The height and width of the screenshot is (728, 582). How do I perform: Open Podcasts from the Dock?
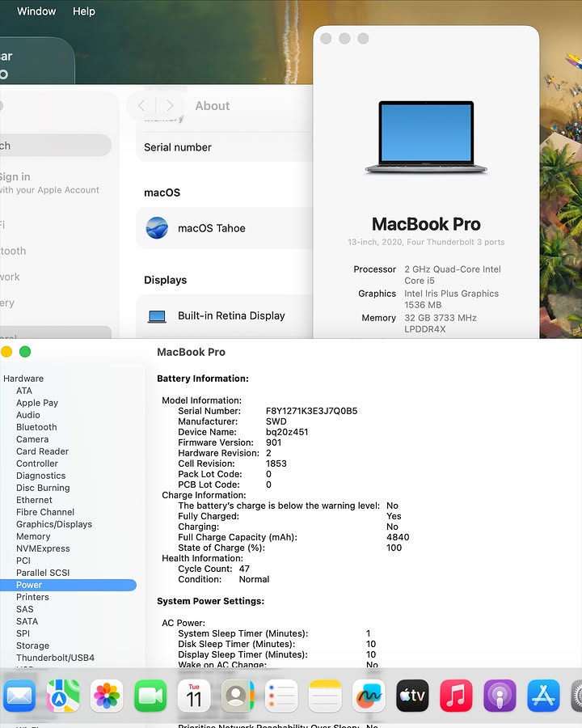500,696
